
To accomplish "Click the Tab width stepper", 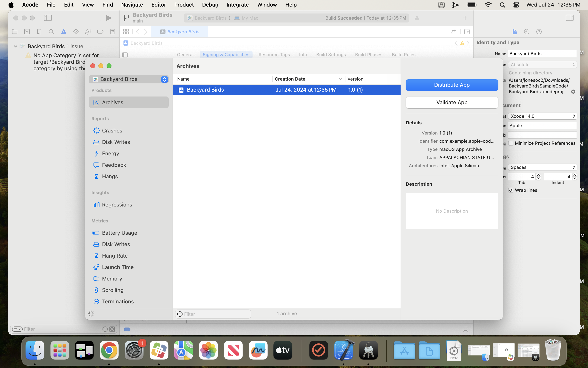I will point(538,177).
